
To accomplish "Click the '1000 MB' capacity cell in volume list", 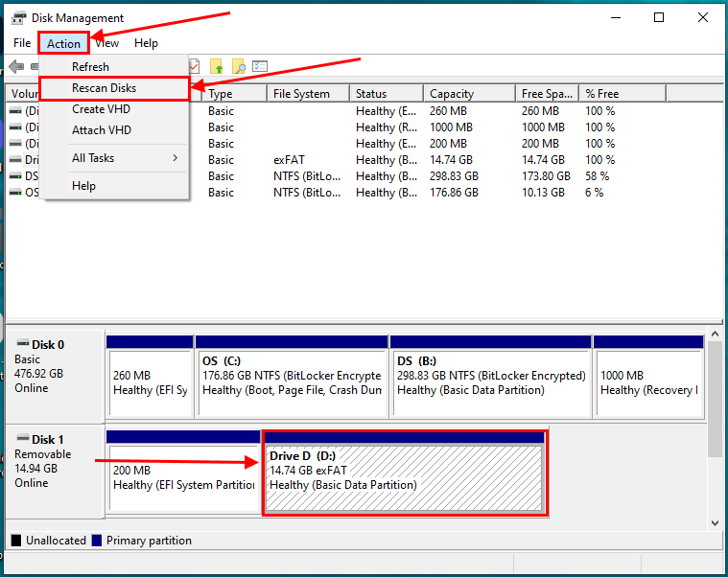I will point(451,127).
